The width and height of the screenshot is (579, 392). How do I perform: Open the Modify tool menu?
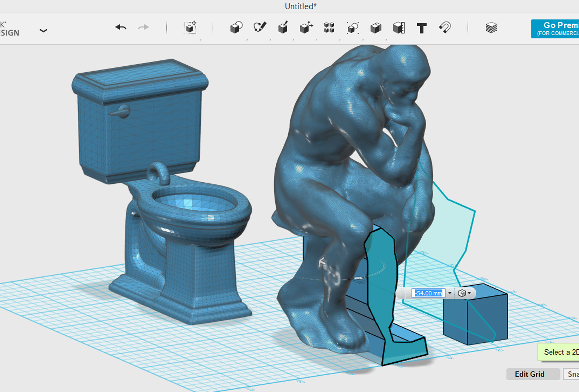(x=306, y=28)
